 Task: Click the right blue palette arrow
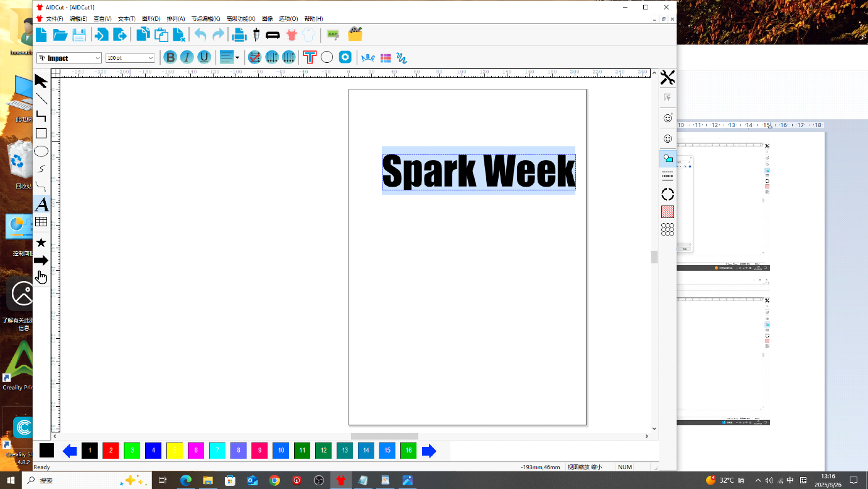coord(429,451)
